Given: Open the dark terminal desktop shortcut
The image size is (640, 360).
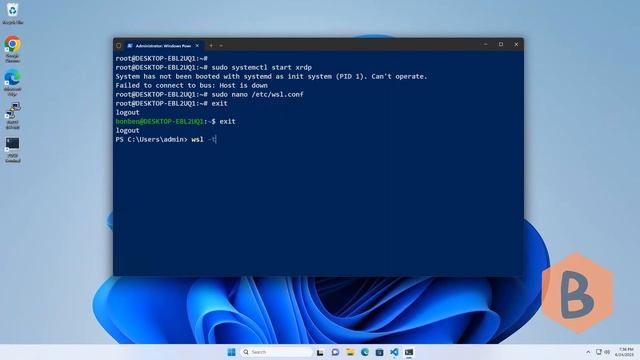Looking at the screenshot, I should click(12, 150).
